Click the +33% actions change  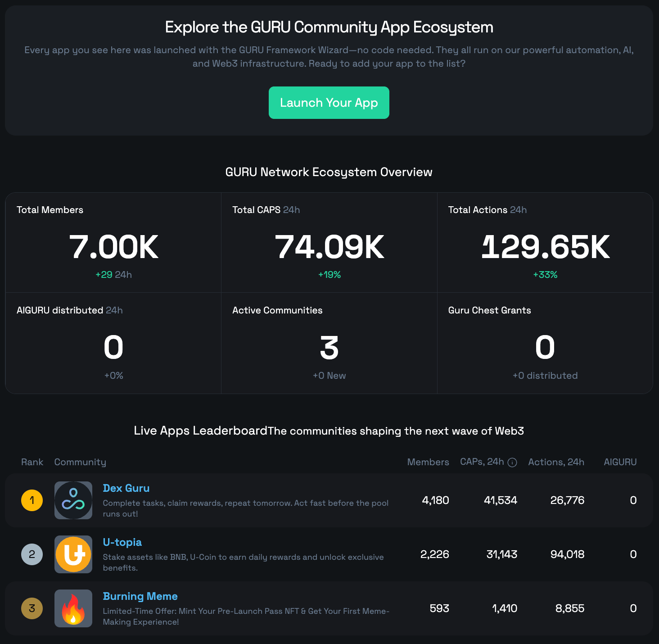click(x=545, y=275)
